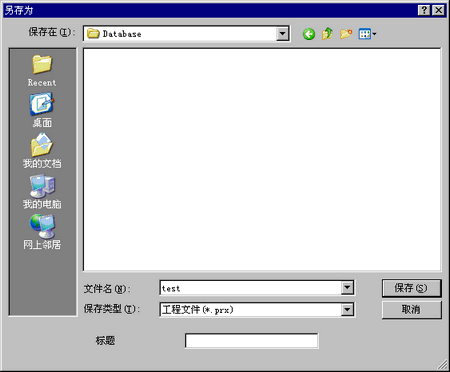Open 网上邻居 network places
450x372 pixels.
click(x=42, y=232)
